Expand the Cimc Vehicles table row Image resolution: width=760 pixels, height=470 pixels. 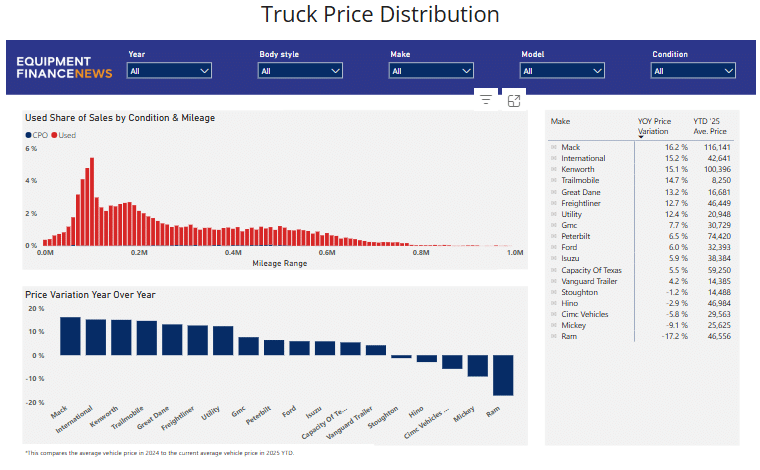[554, 314]
